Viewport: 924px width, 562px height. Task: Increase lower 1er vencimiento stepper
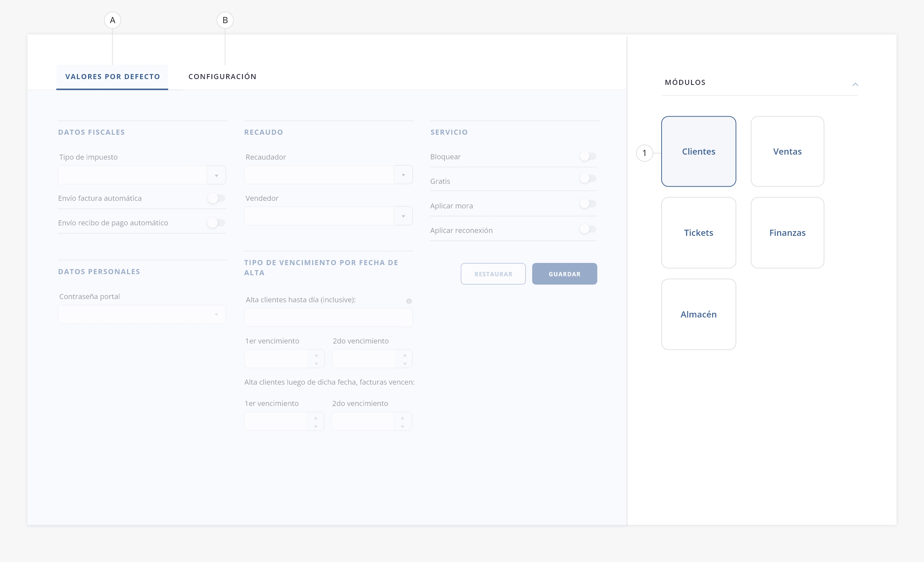click(315, 418)
